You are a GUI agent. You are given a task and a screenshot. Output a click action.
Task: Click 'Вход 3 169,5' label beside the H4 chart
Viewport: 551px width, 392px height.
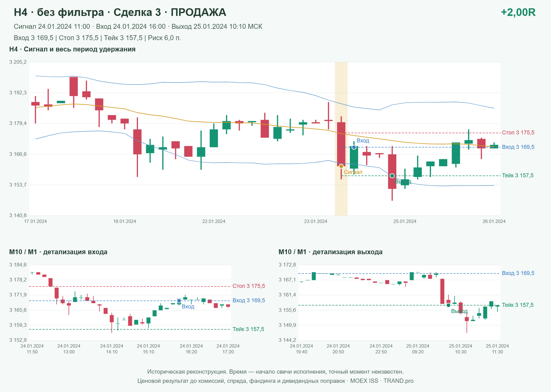click(x=518, y=147)
